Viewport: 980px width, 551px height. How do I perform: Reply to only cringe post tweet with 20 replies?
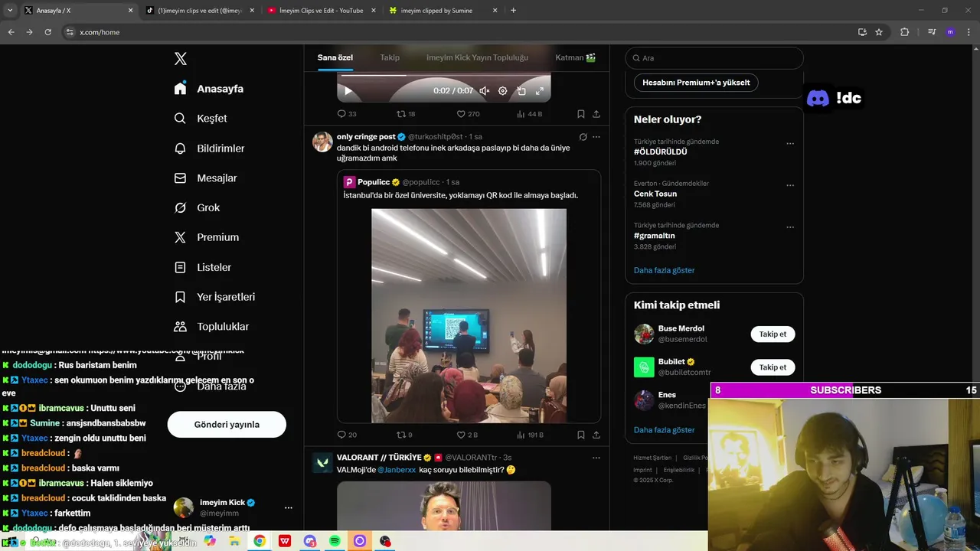[347, 435]
